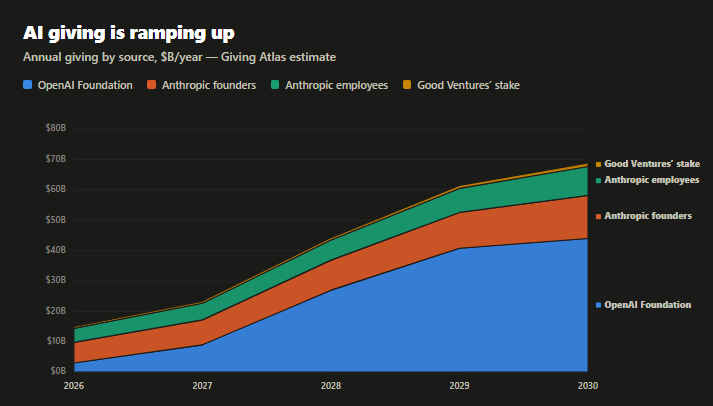Click the $80B y-axis label
The image size is (713, 406).
point(56,128)
